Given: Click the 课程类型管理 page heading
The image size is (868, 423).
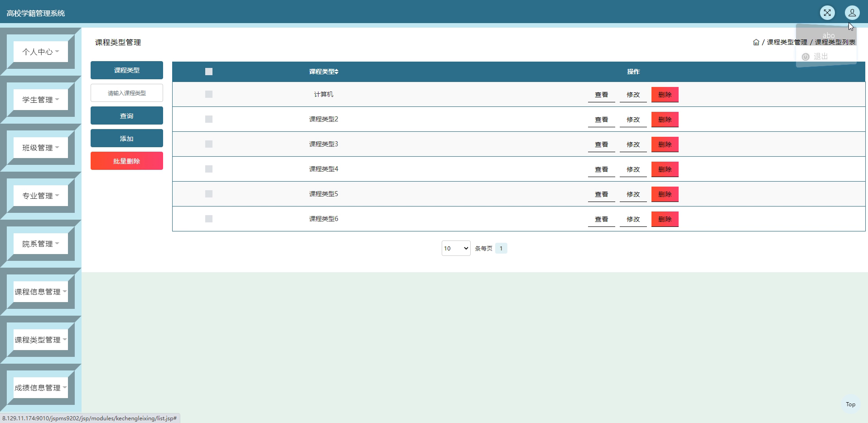Looking at the screenshot, I should (118, 42).
